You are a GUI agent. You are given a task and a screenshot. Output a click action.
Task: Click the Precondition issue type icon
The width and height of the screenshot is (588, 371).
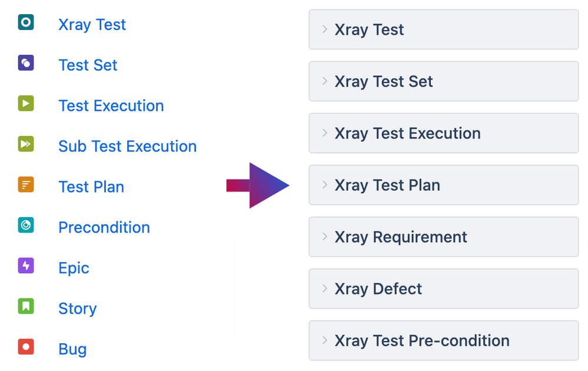tap(25, 225)
